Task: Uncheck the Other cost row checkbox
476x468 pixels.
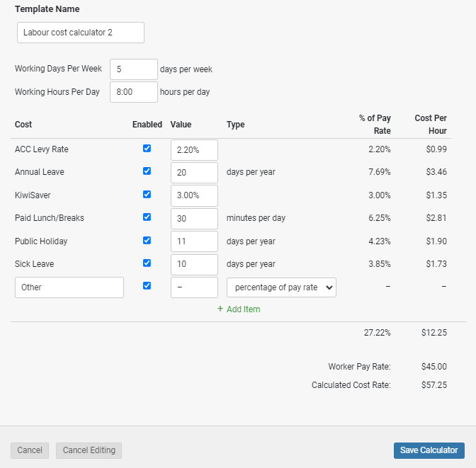Action: (x=147, y=286)
